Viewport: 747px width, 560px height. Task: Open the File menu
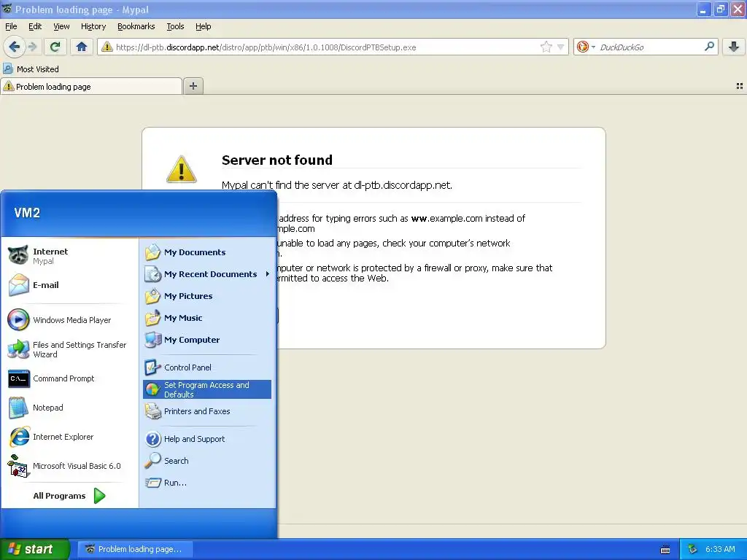(11, 26)
